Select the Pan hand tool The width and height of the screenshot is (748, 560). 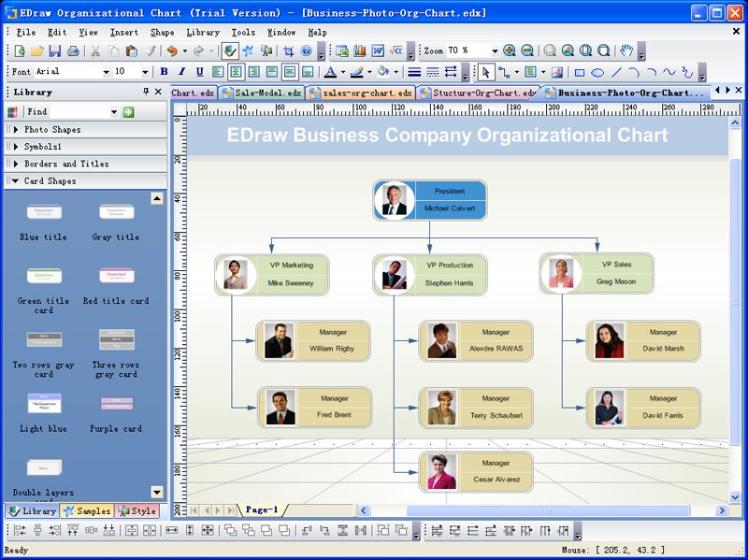click(626, 50)
